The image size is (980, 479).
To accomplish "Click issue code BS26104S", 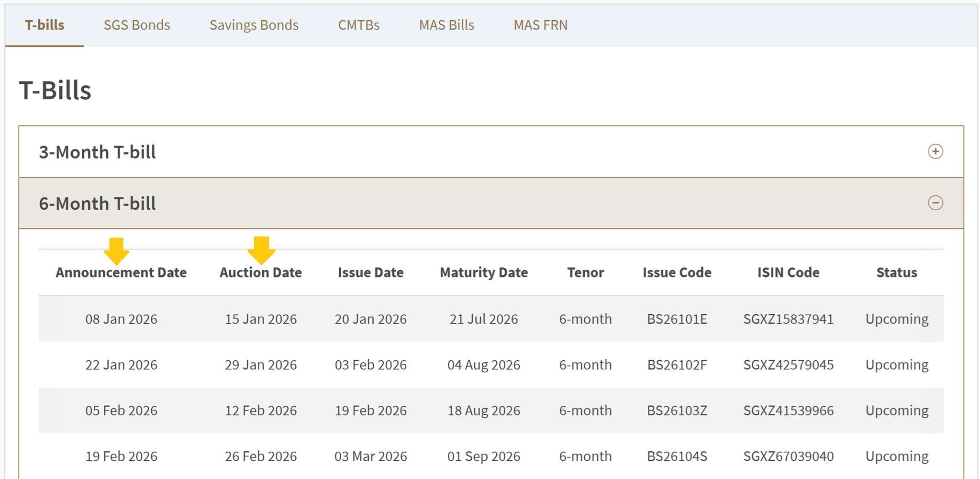I will 677,456.
